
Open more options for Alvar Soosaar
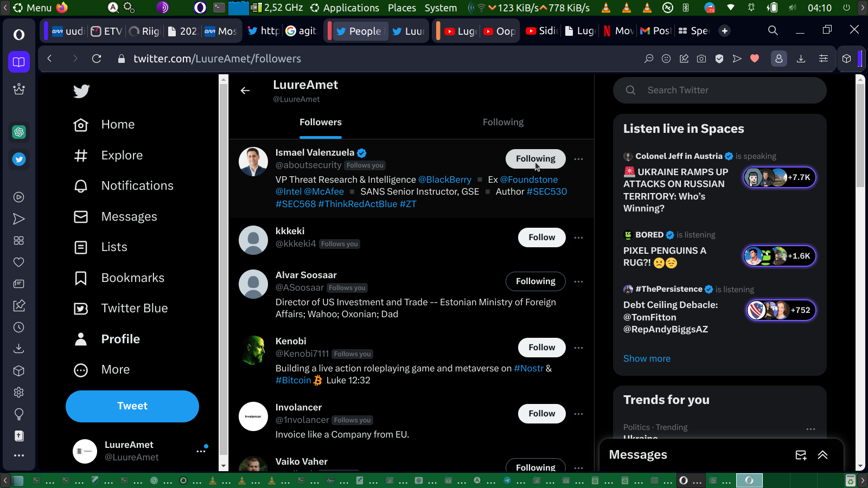coord(579,281)
